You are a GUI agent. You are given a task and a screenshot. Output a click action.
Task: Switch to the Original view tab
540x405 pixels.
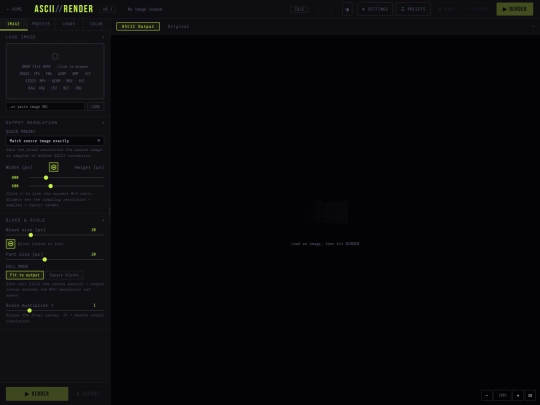178,27
